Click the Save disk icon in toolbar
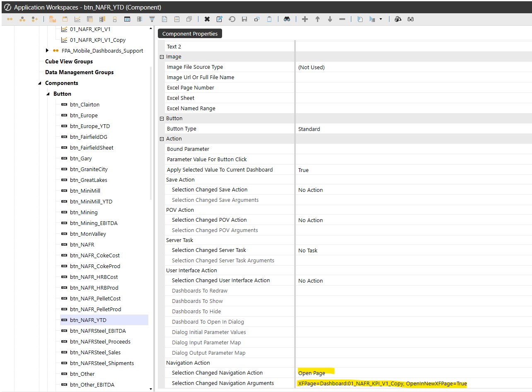The height and width of the screenshot is (392, 532). [x=244, y=19]
